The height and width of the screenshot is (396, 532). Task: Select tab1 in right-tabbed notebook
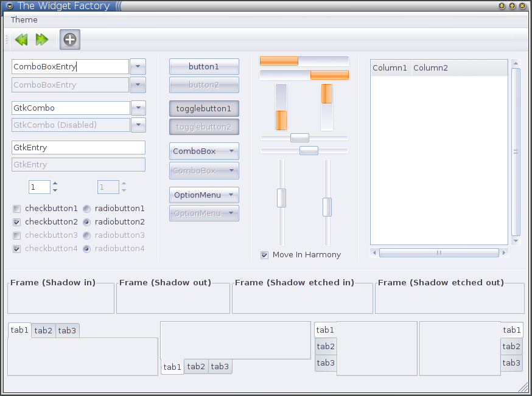point(512,330)
